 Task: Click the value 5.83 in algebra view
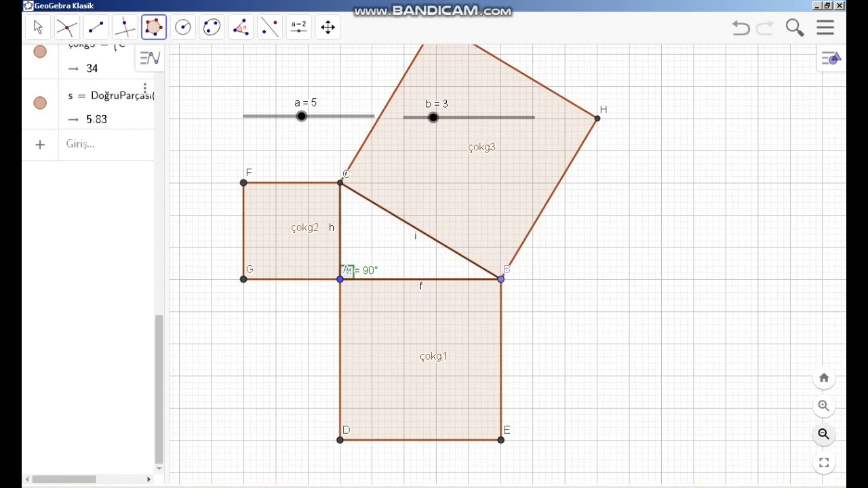pyautogui.click(x=97, y=119)
